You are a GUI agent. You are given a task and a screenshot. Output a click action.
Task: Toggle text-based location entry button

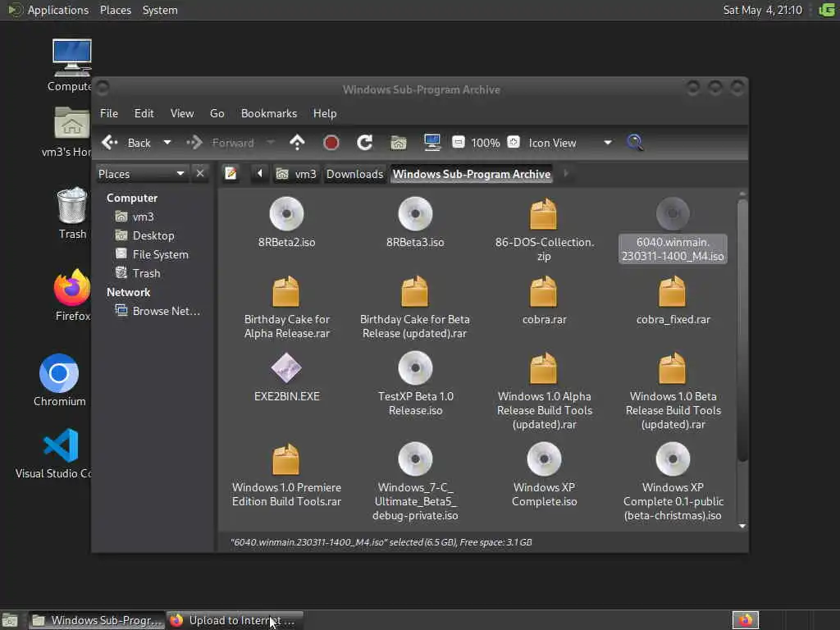click(231, 174)
